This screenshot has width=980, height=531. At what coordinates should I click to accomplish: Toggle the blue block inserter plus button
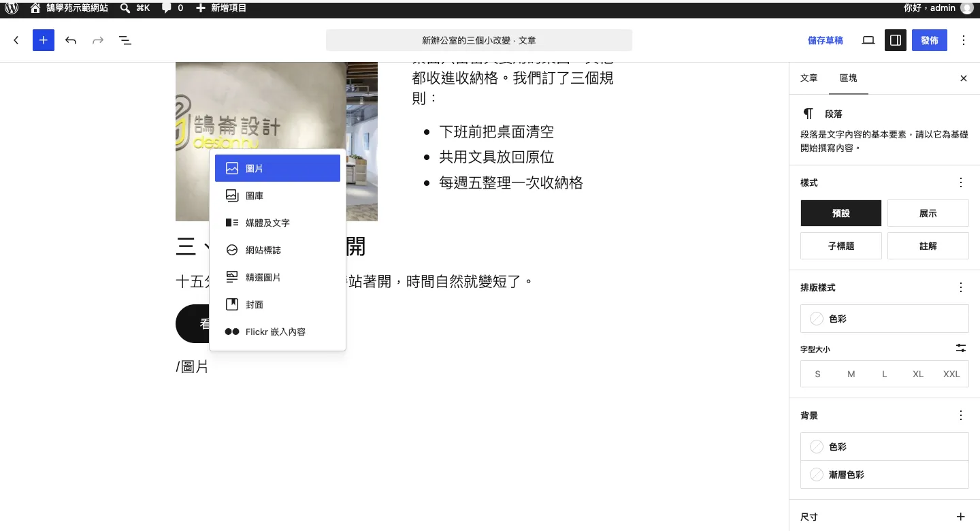pyautogui.click(x=43, y=40)
